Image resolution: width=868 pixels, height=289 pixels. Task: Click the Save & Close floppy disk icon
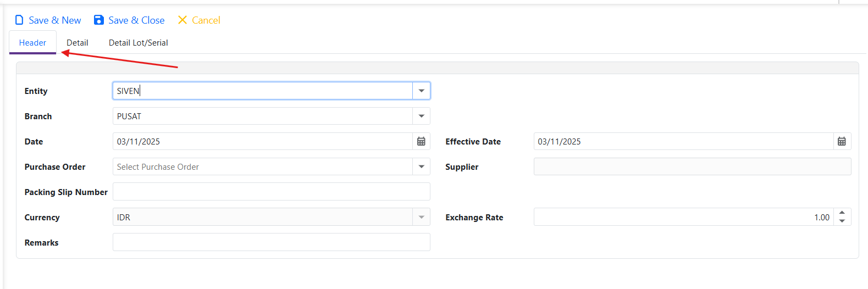[99, 20]
